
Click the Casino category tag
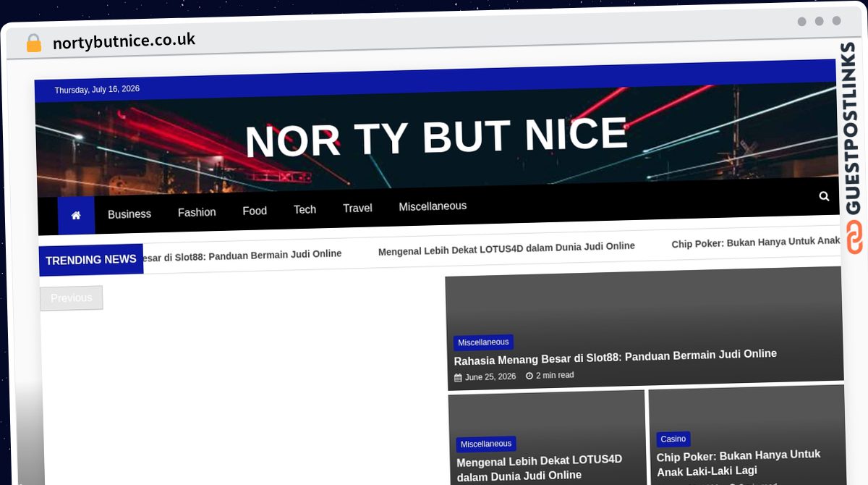tap(673, 439)
